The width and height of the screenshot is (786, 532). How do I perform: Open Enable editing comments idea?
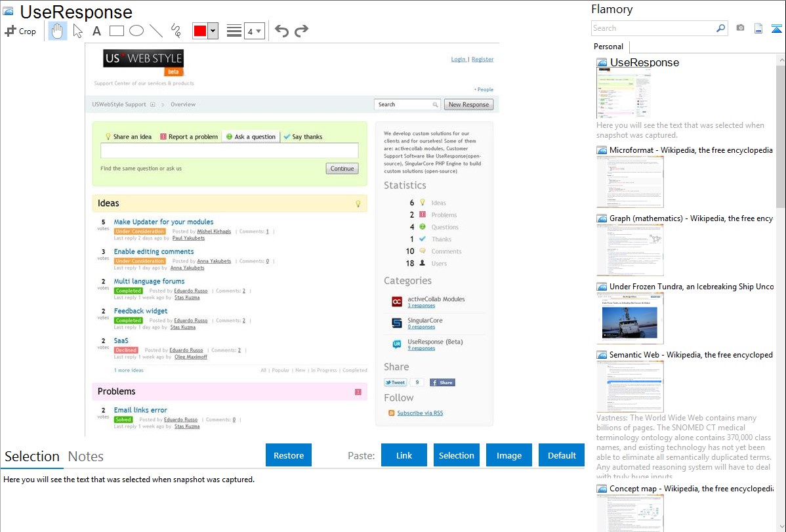coord(154,251)
